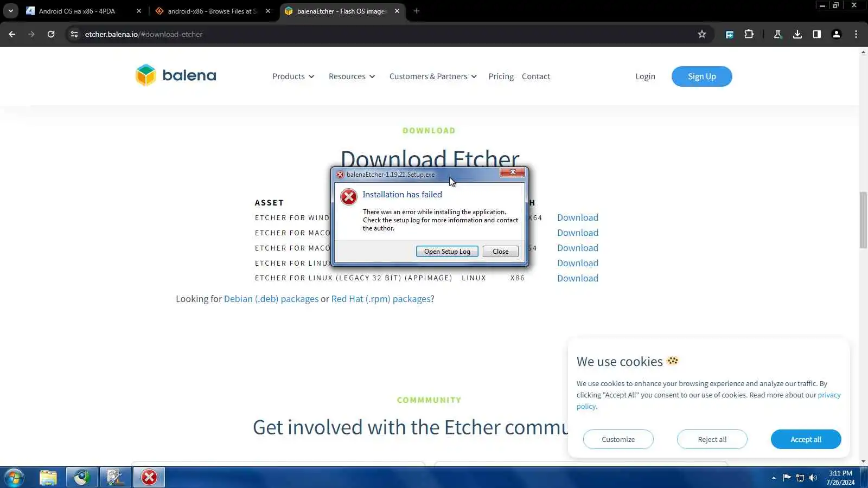Image resolution: width=868 pixels, height=488 pixels.
Task: Click the network tray icon
Action: pyautogui.click(x=800, y=478)
